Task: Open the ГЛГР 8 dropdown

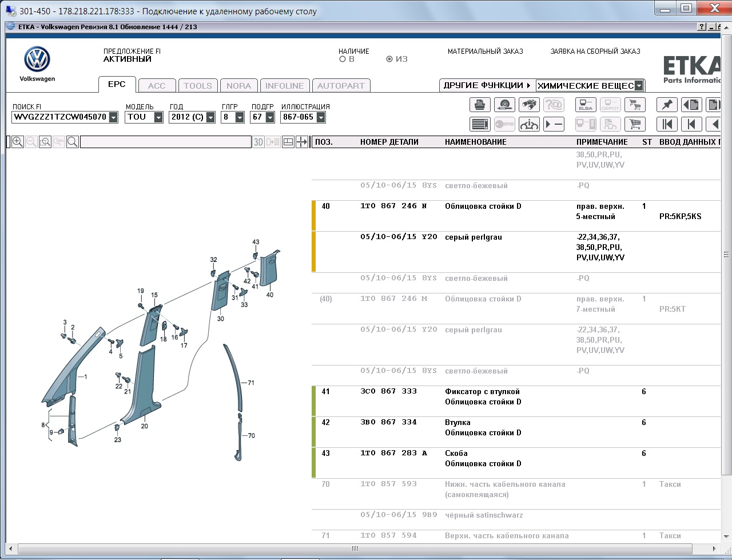Action: 240,117
